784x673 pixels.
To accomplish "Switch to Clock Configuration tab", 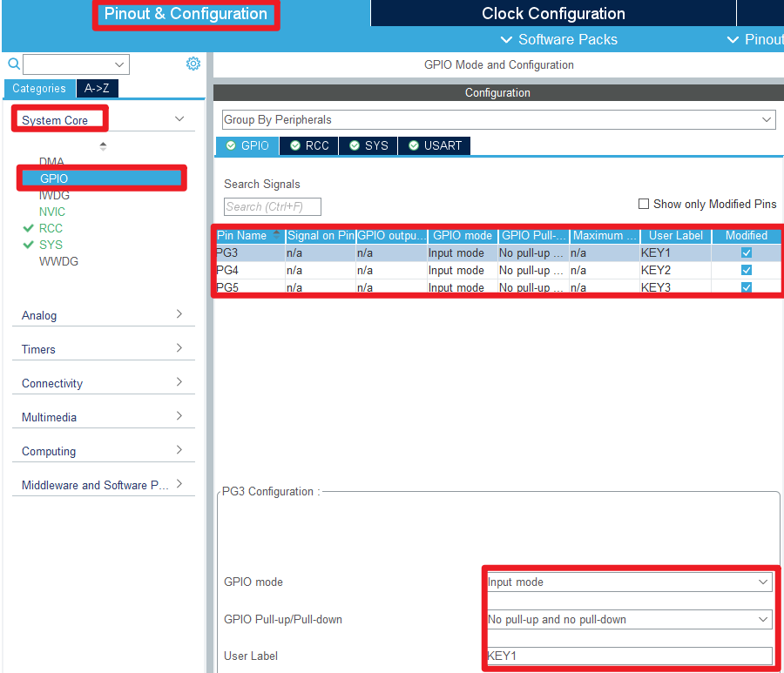I will 553,14.
